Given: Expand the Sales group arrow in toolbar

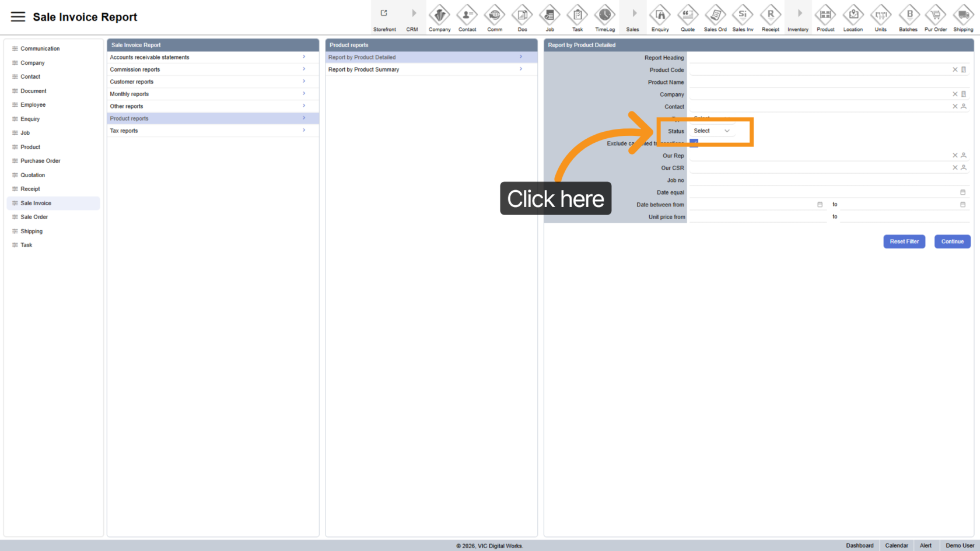Looking at the screenshot, I should pos(634,13).
